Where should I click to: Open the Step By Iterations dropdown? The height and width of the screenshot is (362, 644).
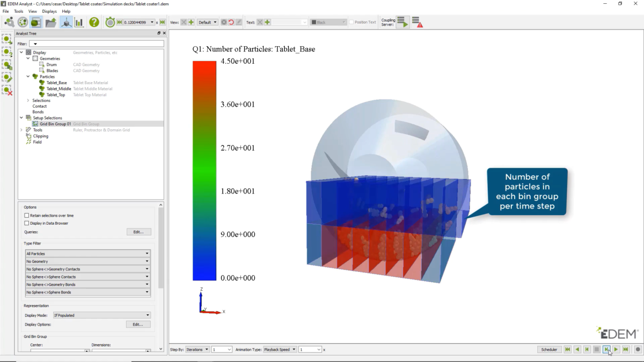(197, 349)
